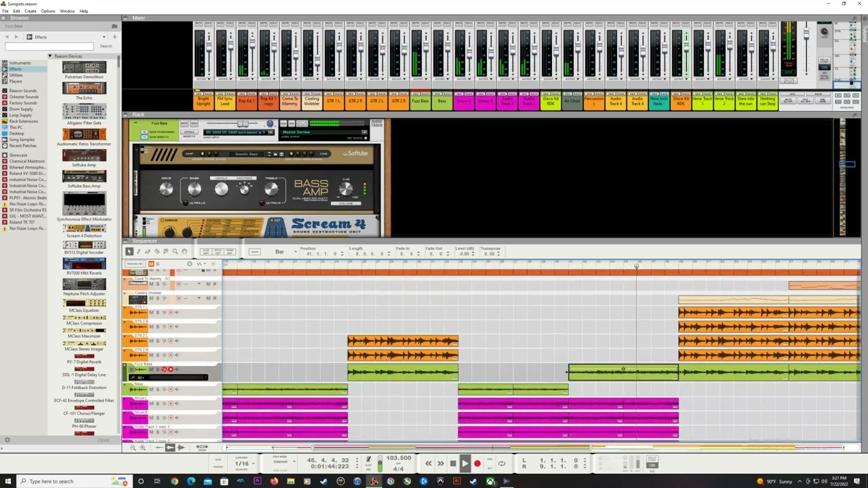Solo the Strum L track

tap(158, 403)
